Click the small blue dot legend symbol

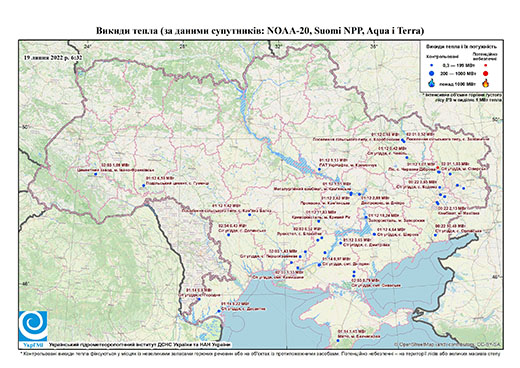(x=432, y=66)
